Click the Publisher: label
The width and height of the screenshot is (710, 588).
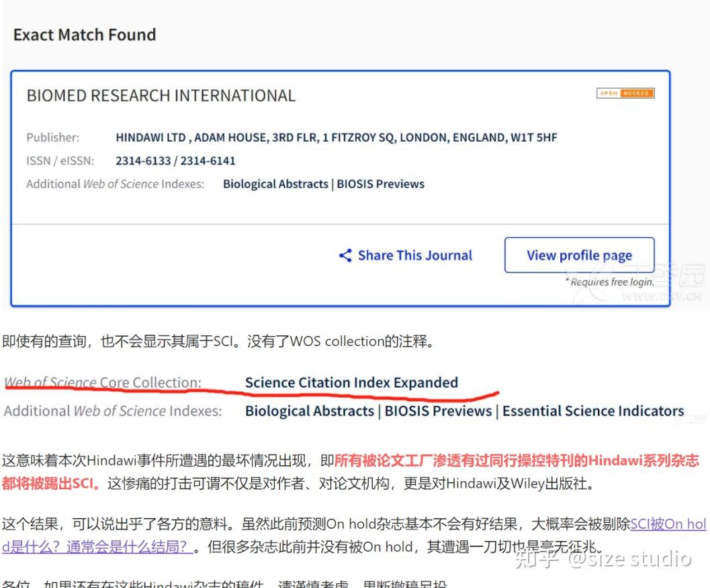pyautogui.click(x=53, y=137)
